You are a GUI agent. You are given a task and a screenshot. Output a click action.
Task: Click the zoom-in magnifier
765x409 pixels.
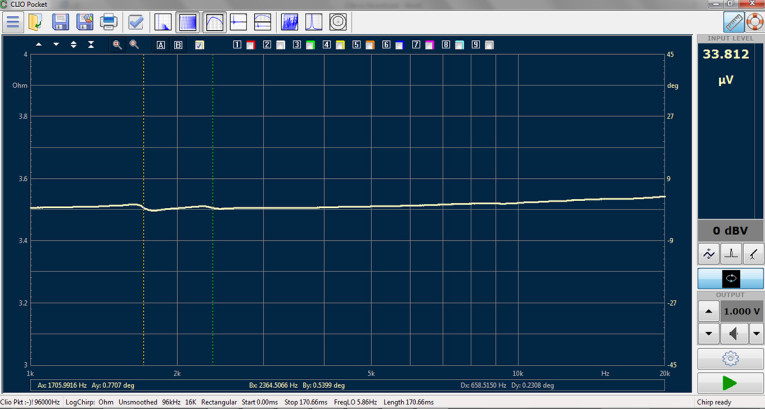coord(117,44)
